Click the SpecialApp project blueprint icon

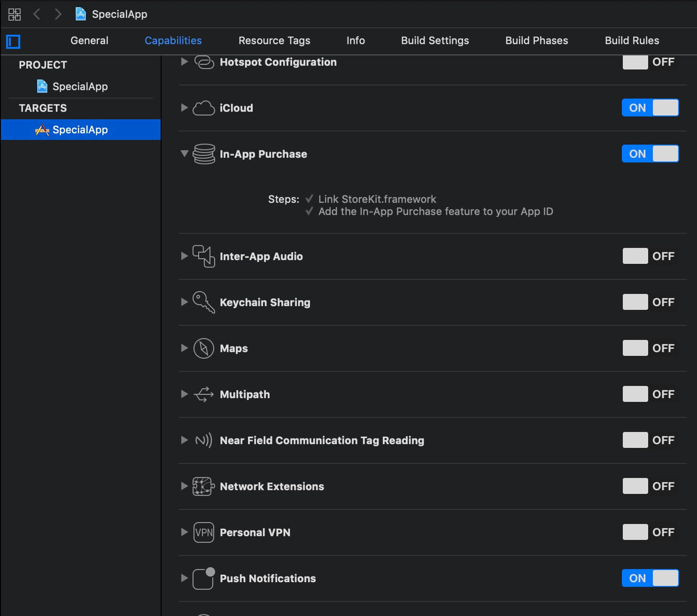pos(42,86)
